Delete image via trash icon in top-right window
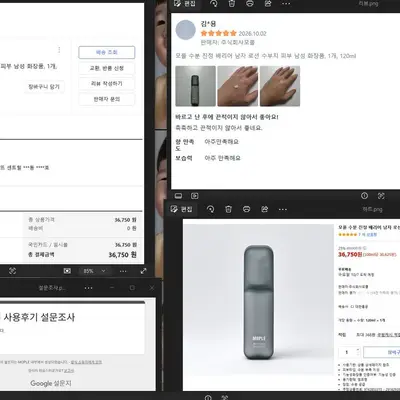This screenshot has height=400, width=400. tap(232, 4)
